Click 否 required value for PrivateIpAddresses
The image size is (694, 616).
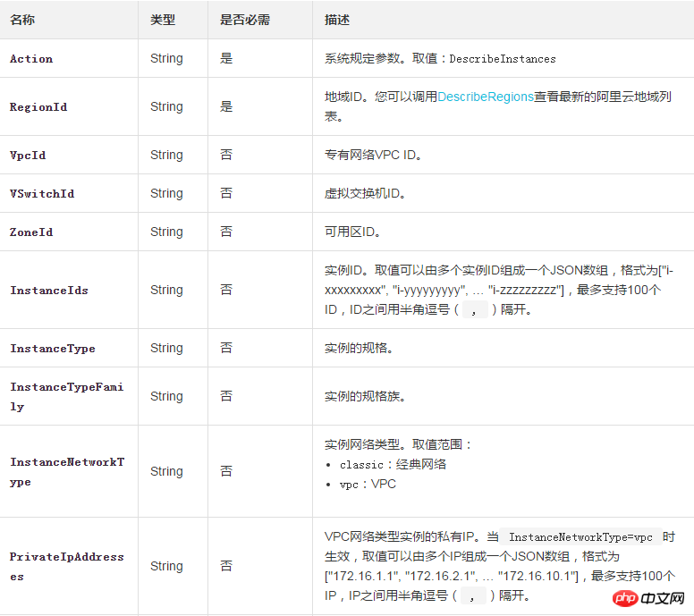pos(226,567)
